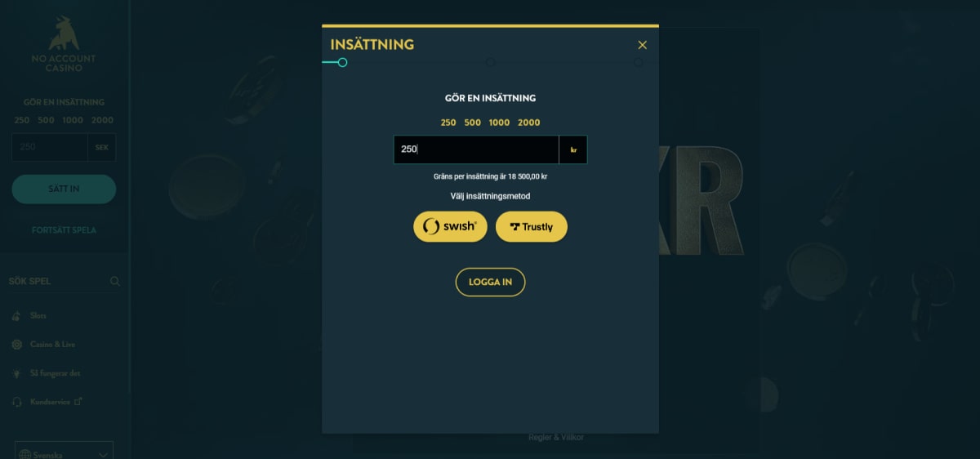The image size is (980, 459).
Task: Select 500 amount in the dialog
Action: (x=473, y=123)
